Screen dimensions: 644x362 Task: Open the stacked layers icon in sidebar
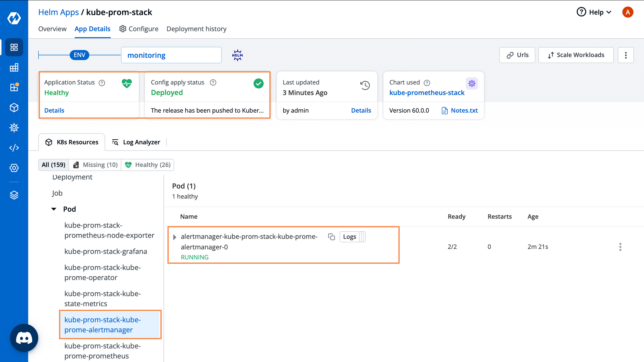coord(14,195)
